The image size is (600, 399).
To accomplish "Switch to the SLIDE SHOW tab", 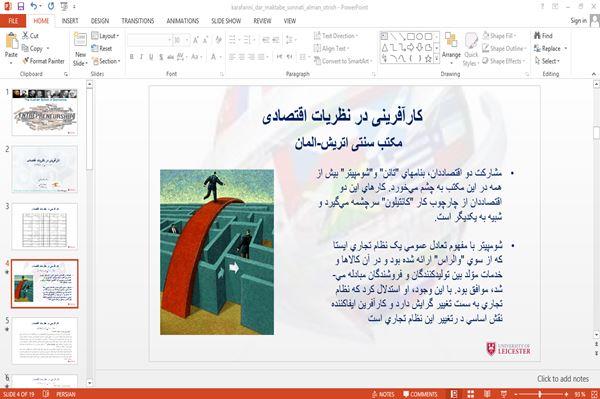I will (226, 21).
